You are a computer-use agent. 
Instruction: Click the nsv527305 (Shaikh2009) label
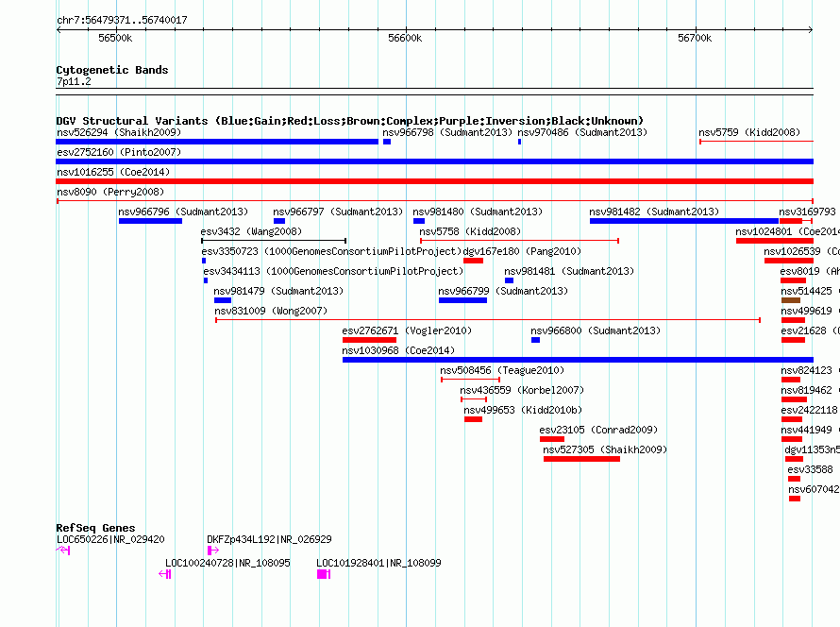pos(605,449)
